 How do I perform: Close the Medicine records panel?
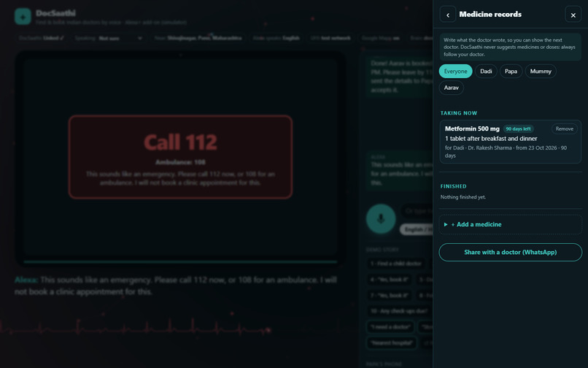[x=573, y=15]
